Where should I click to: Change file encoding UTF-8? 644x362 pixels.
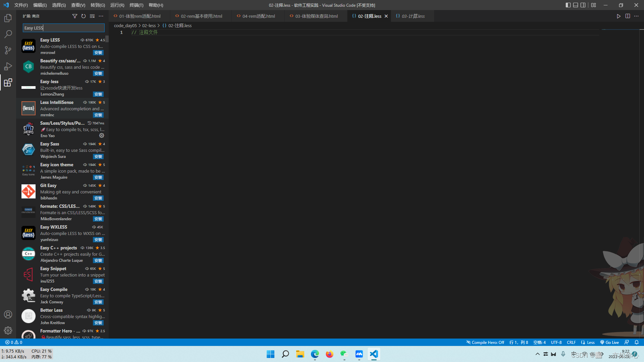[556, 342]
